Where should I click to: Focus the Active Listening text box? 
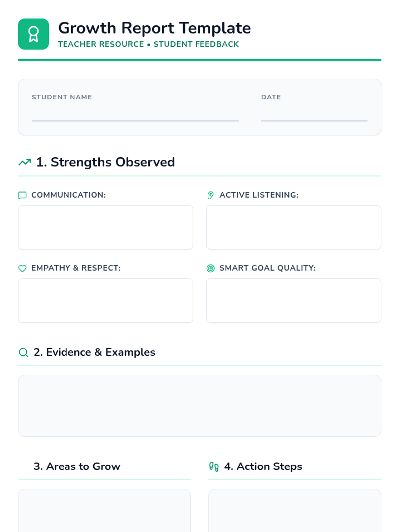[294, 227]
